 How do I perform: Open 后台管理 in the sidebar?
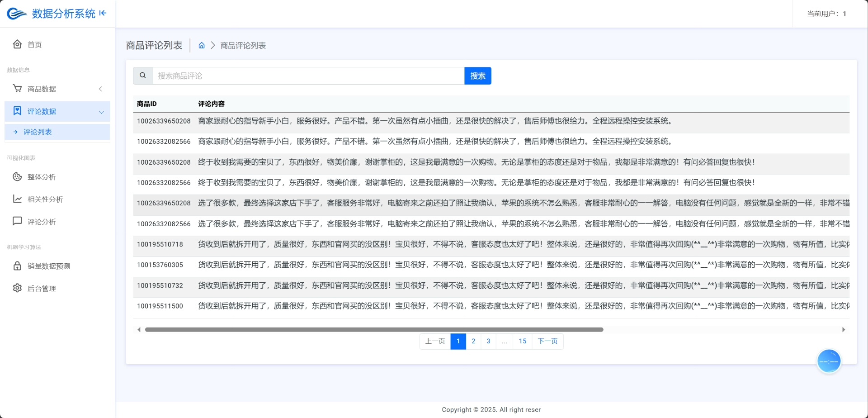(57, 289)
